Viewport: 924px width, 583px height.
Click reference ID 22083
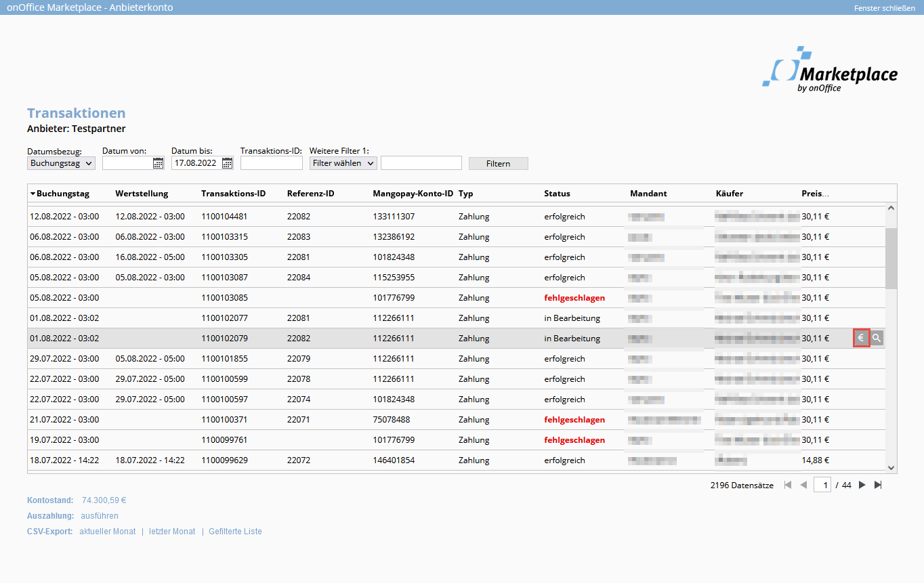tap(299, 237)
